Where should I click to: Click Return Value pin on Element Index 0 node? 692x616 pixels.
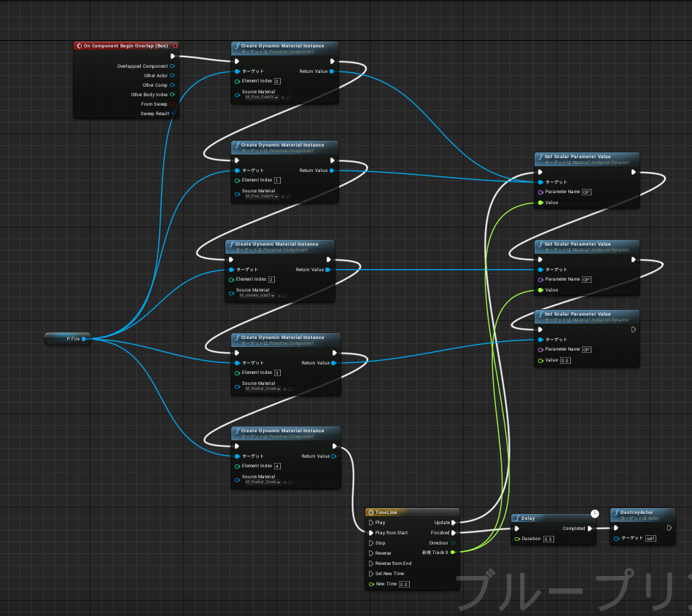(x=332, y=71)
